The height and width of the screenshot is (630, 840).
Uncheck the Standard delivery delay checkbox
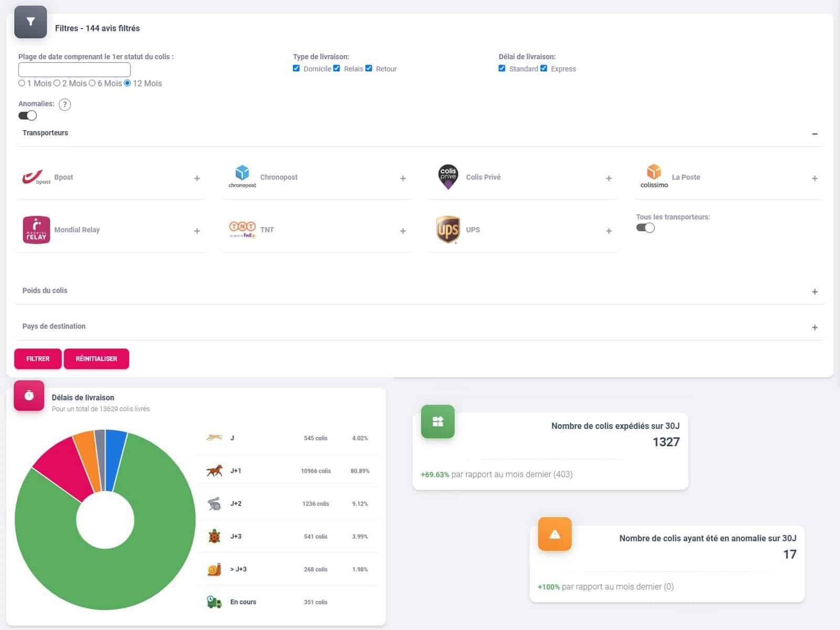coord(502,68)
